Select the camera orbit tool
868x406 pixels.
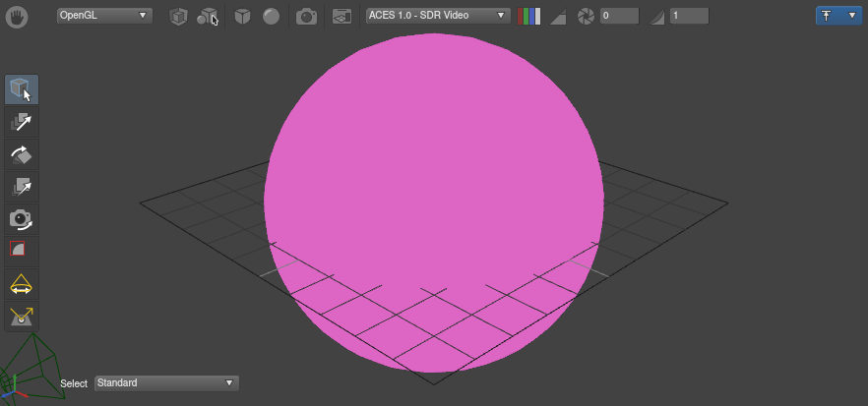[22, 219]
